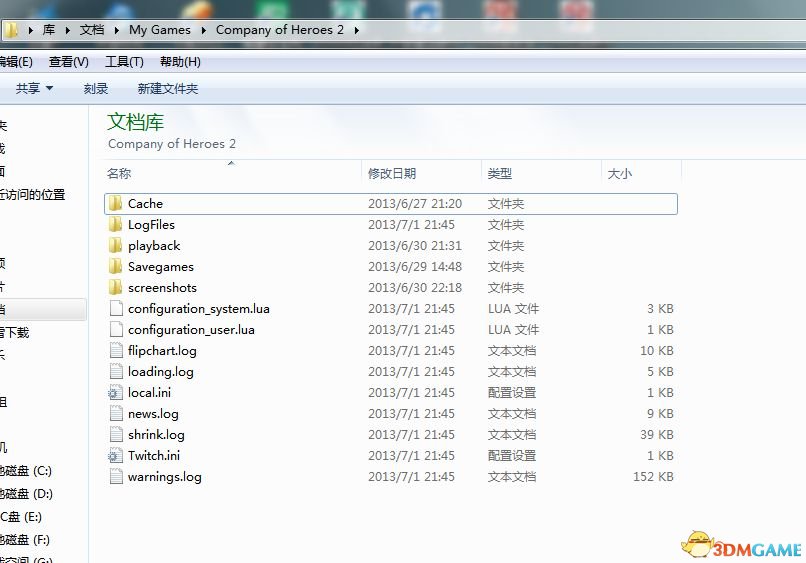Image resolution: width=806 pixels, height=563 pixels.
Task: Expand the arrow after My Games breadcrumb
Action: click(204, 30)
